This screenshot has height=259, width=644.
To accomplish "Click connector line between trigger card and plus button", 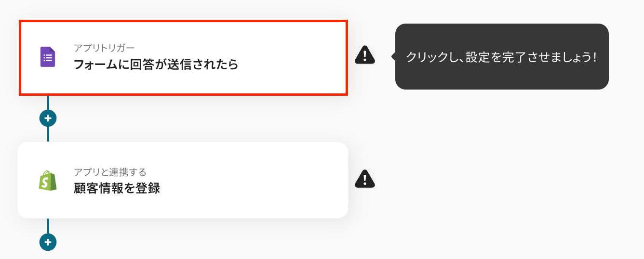I will (x=48, y=103).
